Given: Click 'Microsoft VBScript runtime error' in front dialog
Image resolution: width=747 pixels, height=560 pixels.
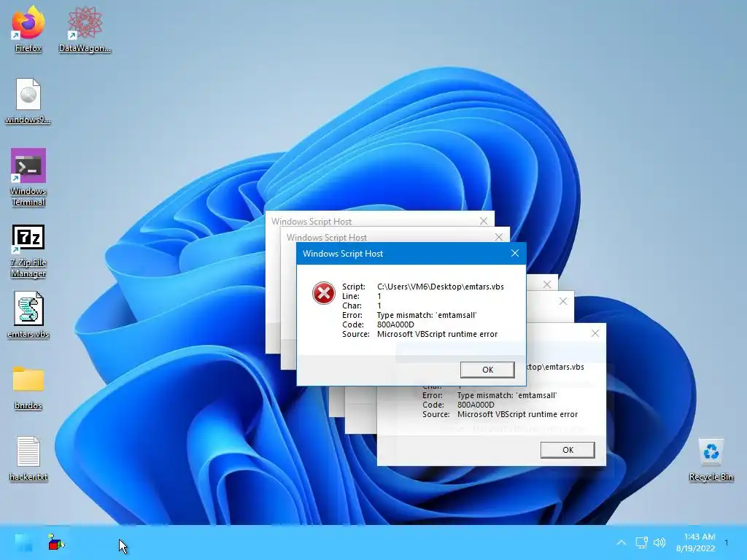Looking at the screenshot, I should click(x=438, y=334).
